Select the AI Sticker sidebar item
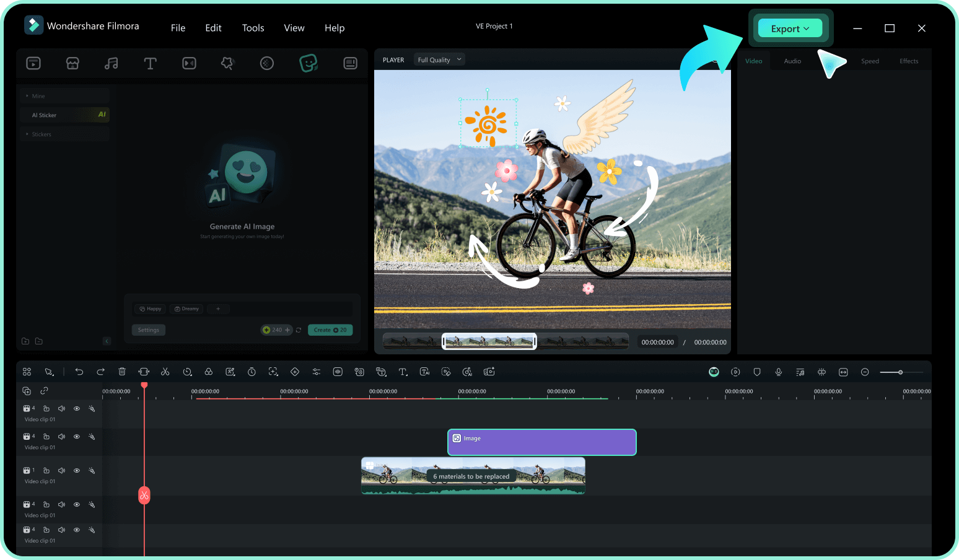This screenshot has height=560, width=959. pos(64,115)
